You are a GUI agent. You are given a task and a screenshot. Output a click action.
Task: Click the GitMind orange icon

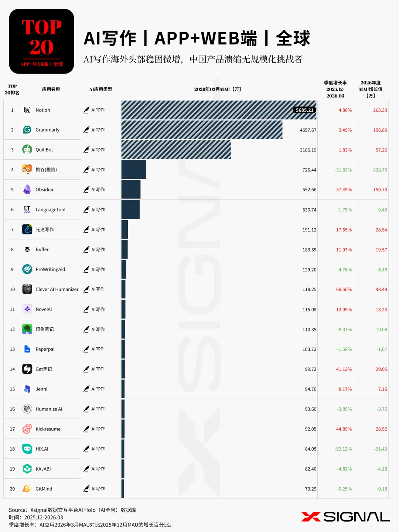pyautogui.click(x=27, y=489)
